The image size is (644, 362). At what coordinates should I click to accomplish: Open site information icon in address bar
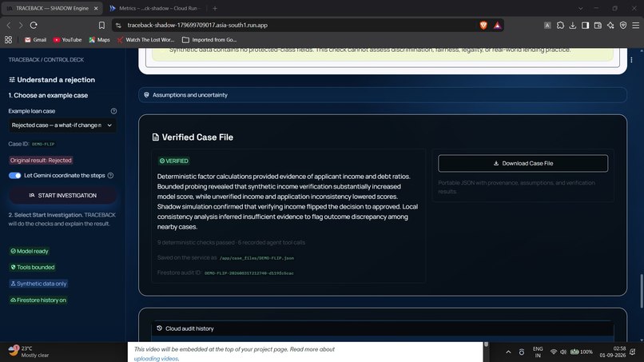point(118,26)
